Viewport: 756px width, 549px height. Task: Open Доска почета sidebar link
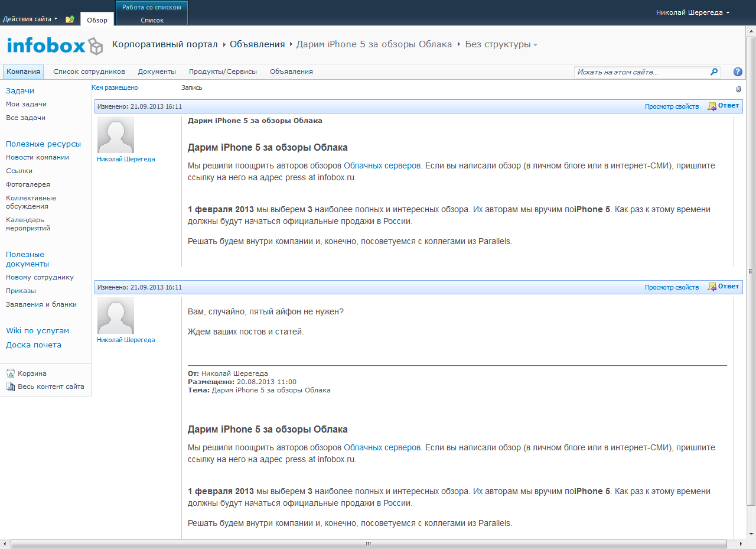pyautogui.click(x=34, y=345)
